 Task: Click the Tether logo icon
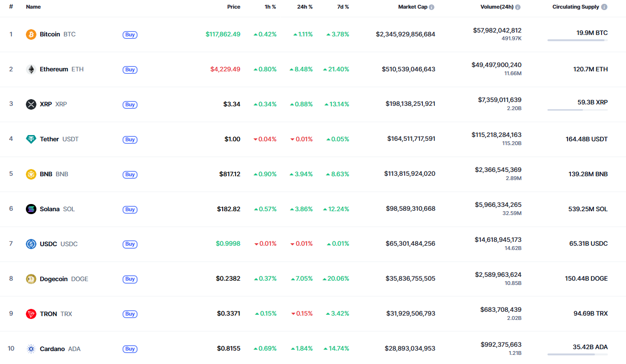click(x=31, y=139)
